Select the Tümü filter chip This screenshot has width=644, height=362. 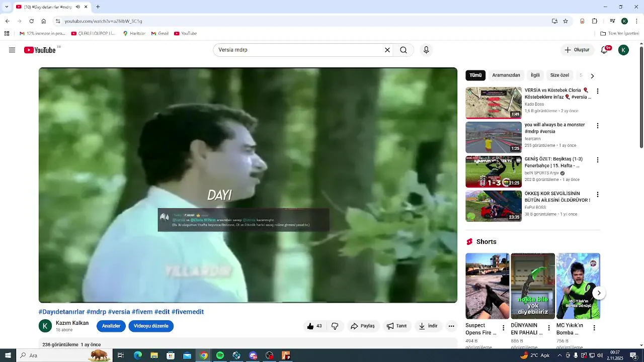pyautogui.click(x=475, y=75)
